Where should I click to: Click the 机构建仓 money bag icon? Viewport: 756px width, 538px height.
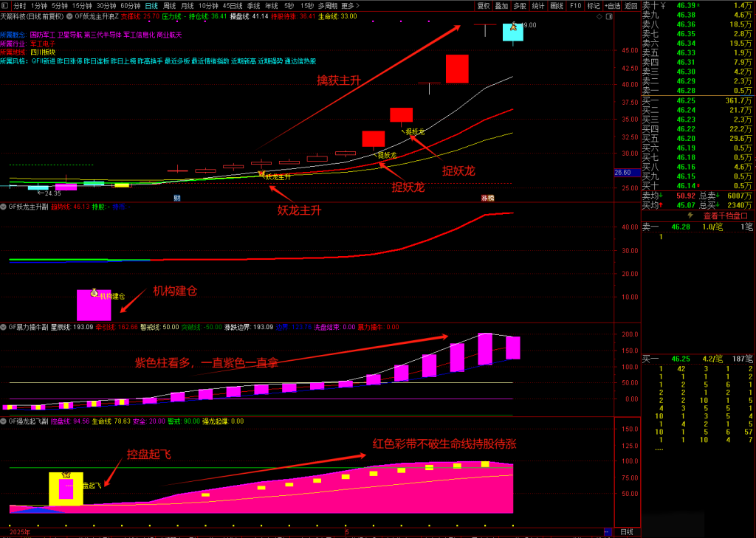coord(94,293)
